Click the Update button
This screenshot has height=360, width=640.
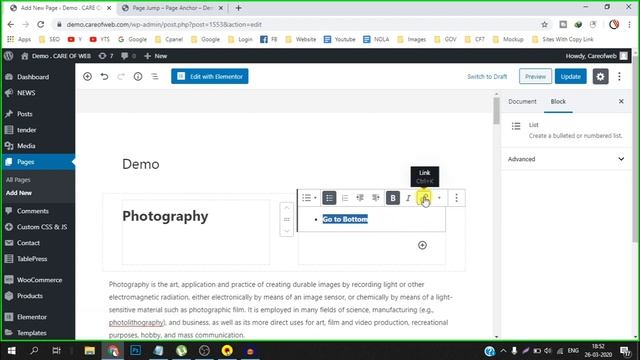(570, 76)
